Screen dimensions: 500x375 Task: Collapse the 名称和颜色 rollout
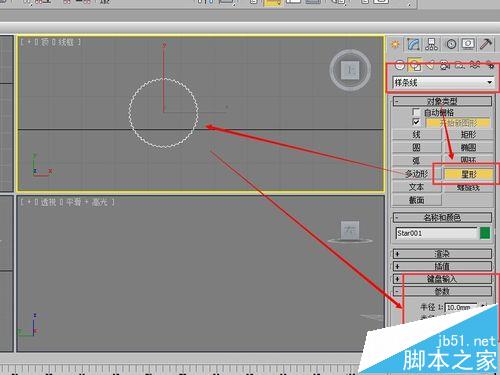pos(442,218)
